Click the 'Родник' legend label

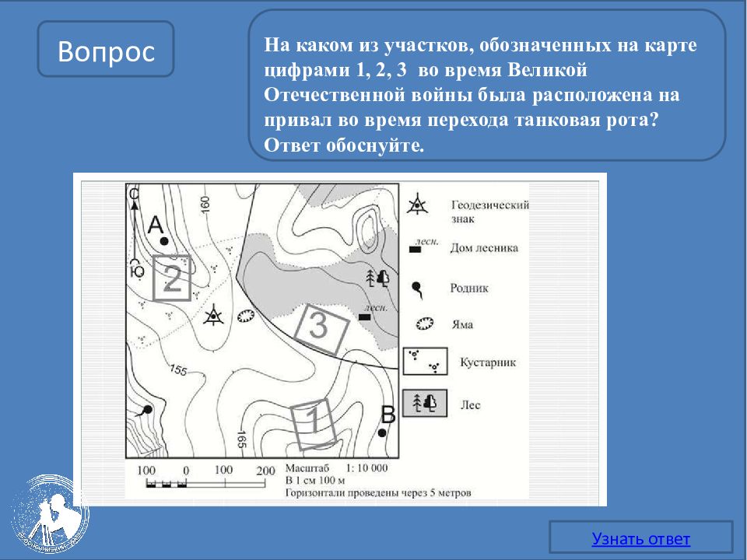(x=469, y=288)
